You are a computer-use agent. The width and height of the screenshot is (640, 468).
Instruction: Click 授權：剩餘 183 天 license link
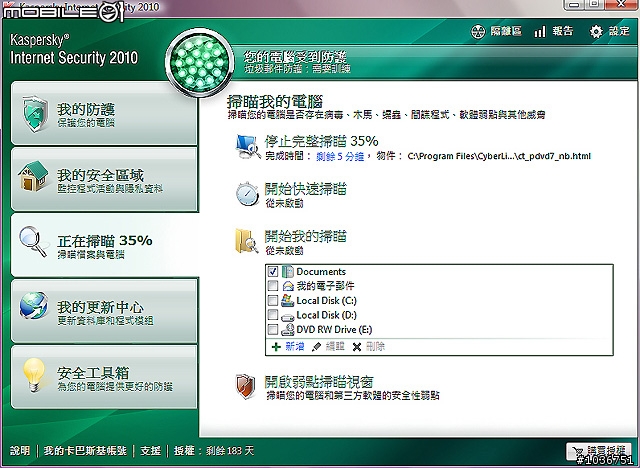(x=214, y=450)
